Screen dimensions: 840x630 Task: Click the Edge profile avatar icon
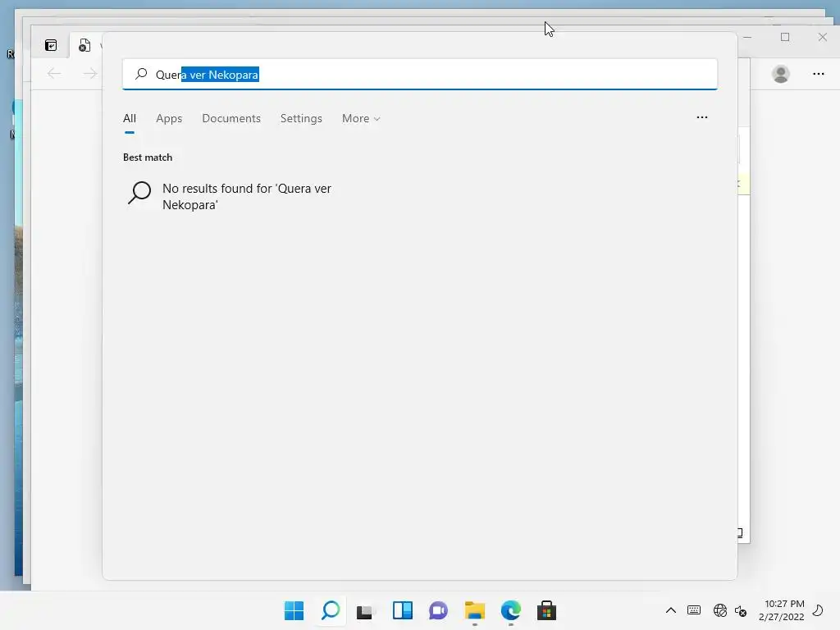(781, 74)
